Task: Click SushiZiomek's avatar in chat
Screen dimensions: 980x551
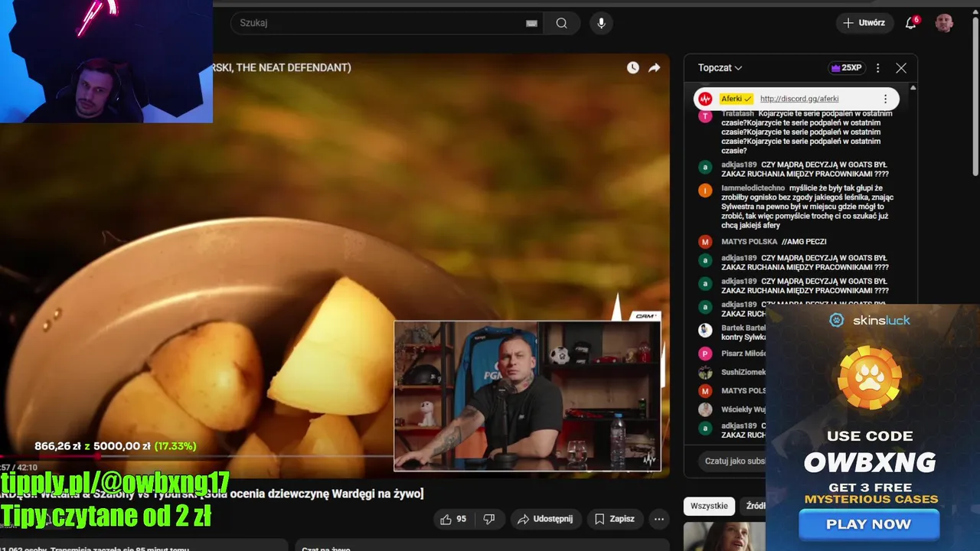Action: pyautogui.click(x=705, y=373)
